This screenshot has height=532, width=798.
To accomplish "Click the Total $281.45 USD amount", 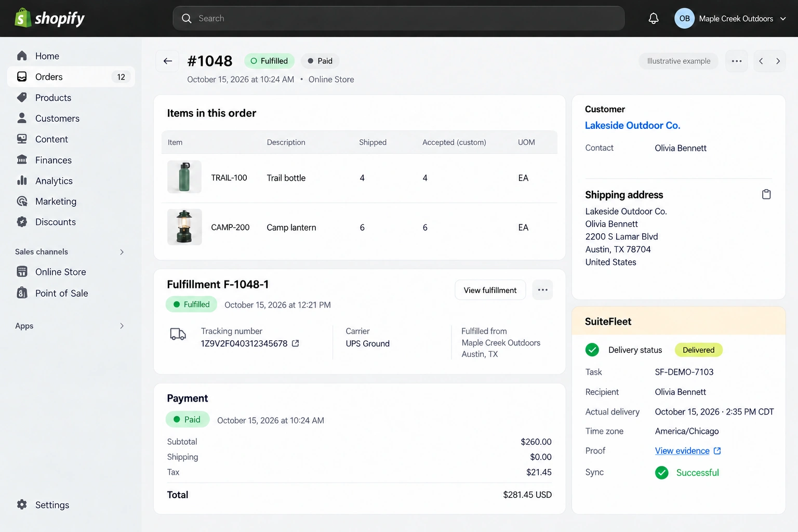I will click(x=527, y=495).
